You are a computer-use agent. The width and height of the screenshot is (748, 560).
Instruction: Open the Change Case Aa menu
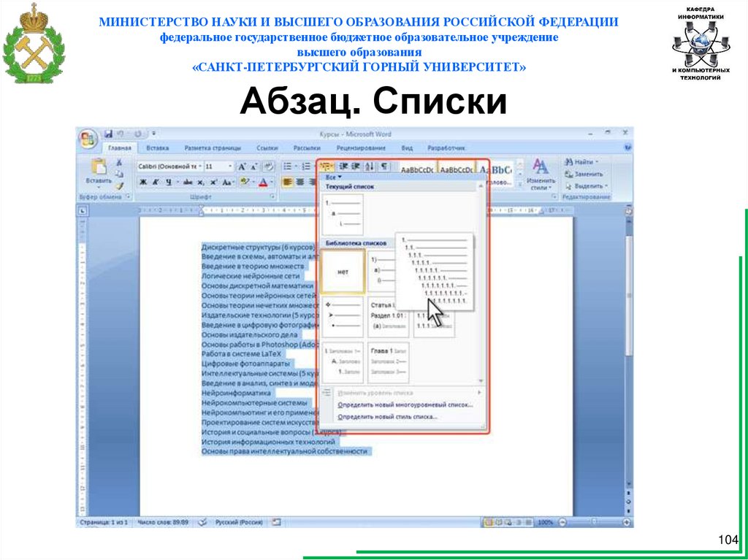[228, 183]
